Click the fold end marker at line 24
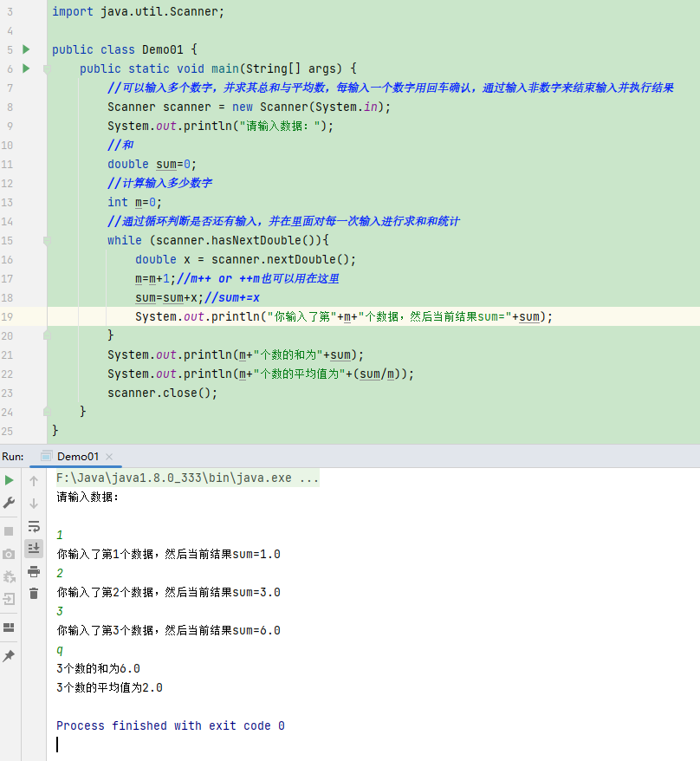The height and width of the screenshot is (761, 700). tap(47, 412)
